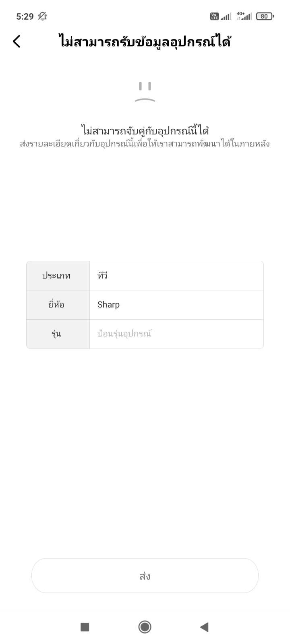Tap the muted notification bell icon
290x644 pixels.
click(x=42, y=17)
